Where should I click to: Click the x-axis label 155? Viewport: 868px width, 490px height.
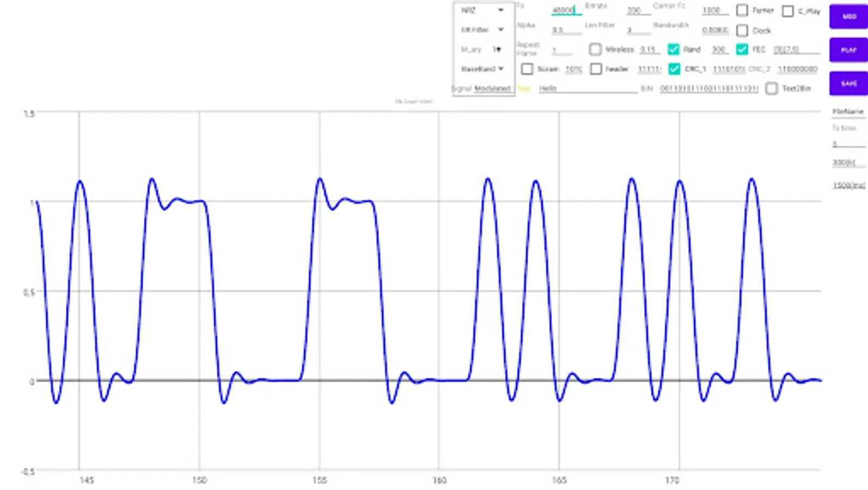point(320,480)
